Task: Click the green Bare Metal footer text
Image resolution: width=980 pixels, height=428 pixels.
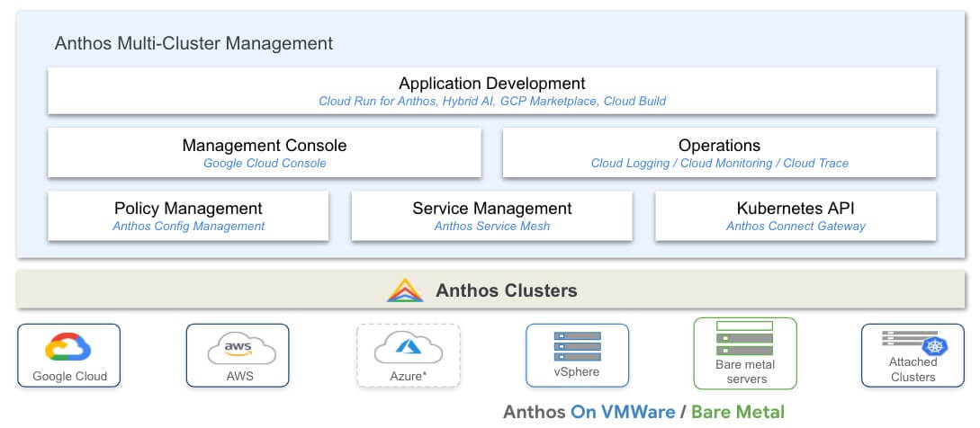Action: point(737,412)
